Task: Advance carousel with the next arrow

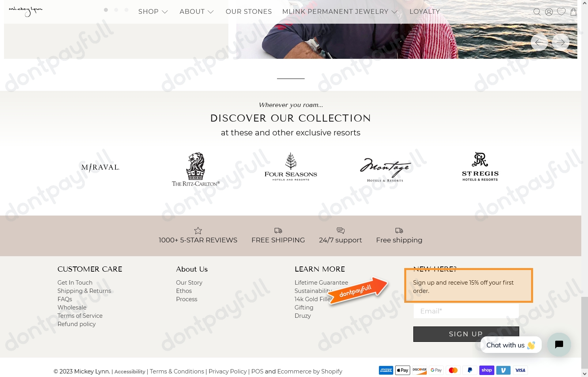Action: coord(561,42)
